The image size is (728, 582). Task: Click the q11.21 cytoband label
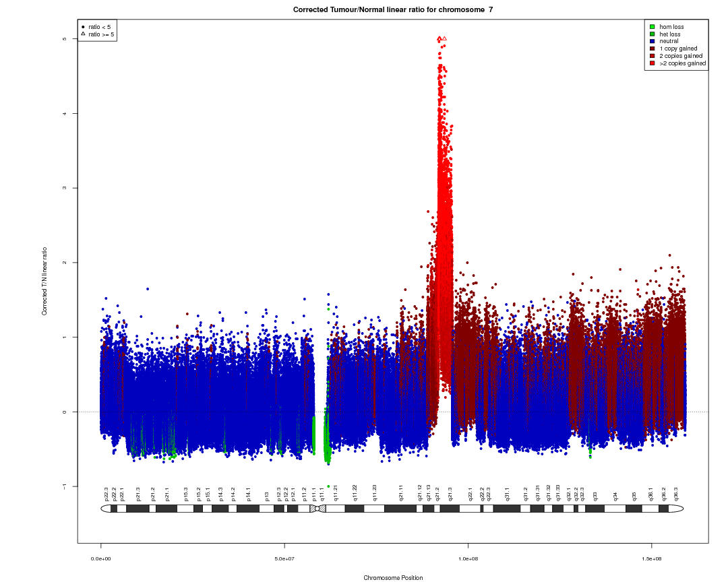click(x=336, y=493)
